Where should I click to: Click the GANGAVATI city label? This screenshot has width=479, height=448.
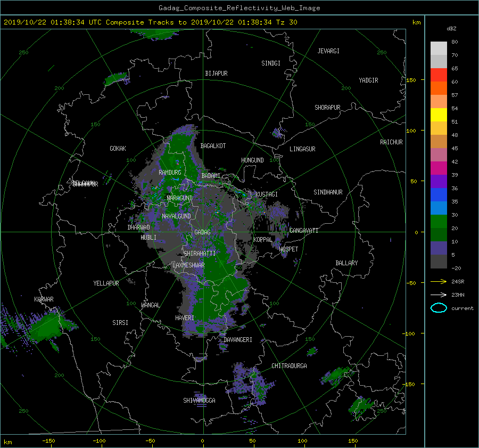(x=304, y=231)
